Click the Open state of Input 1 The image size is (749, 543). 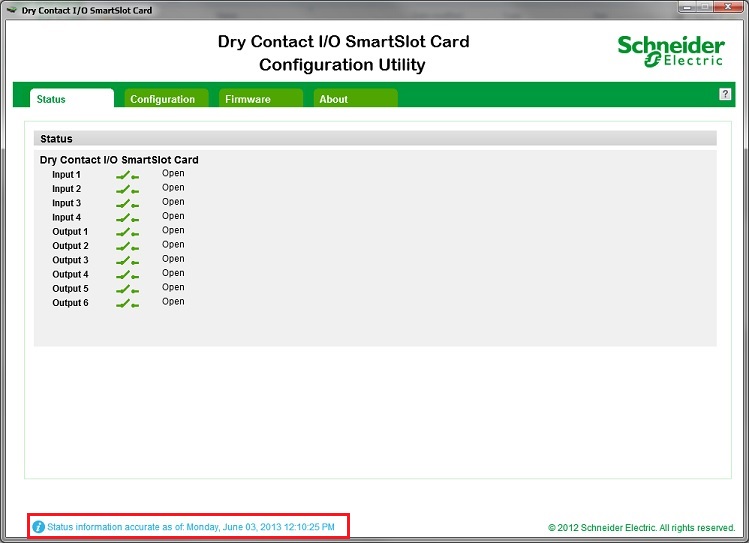pos(173,173)
